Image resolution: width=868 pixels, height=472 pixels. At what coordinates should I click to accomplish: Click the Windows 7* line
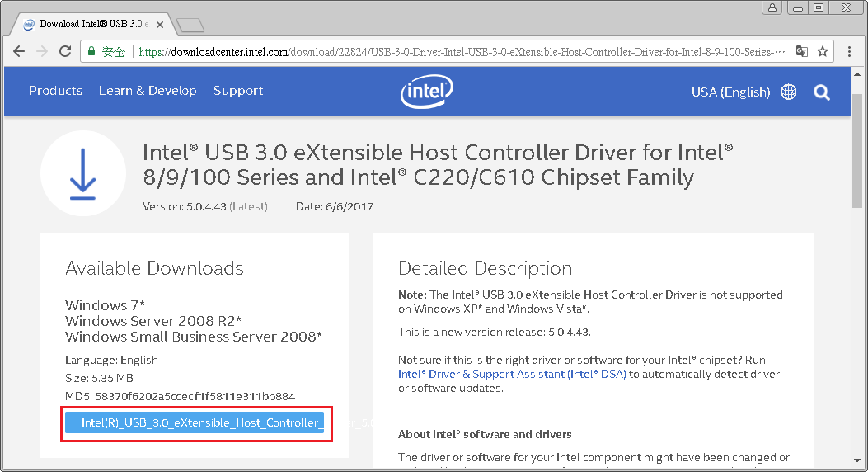tap(106, 305)
